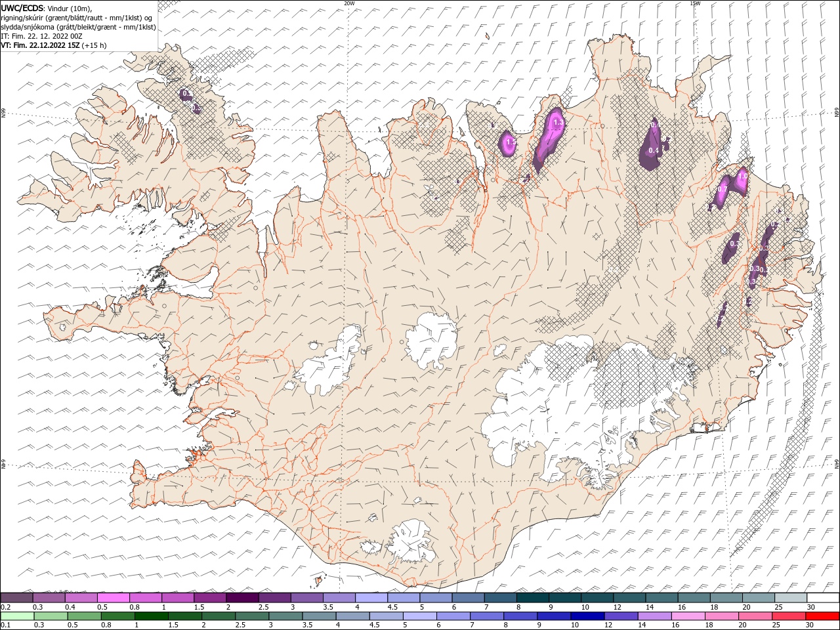Click the "15W" longitude label
Viewport: 840px width, 630px height.
[x=695, y=3]
